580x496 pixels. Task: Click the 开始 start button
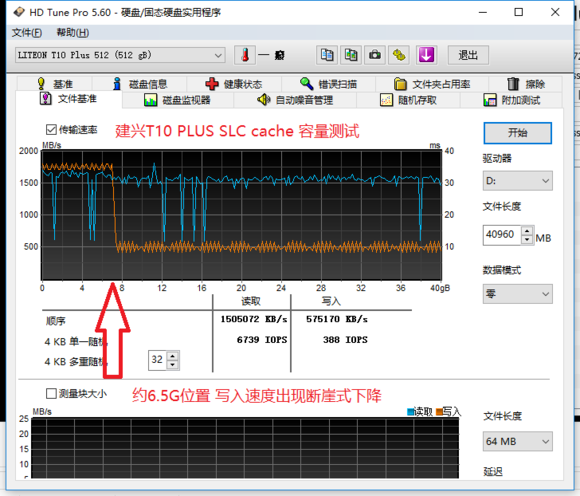(x=517, y=133)
